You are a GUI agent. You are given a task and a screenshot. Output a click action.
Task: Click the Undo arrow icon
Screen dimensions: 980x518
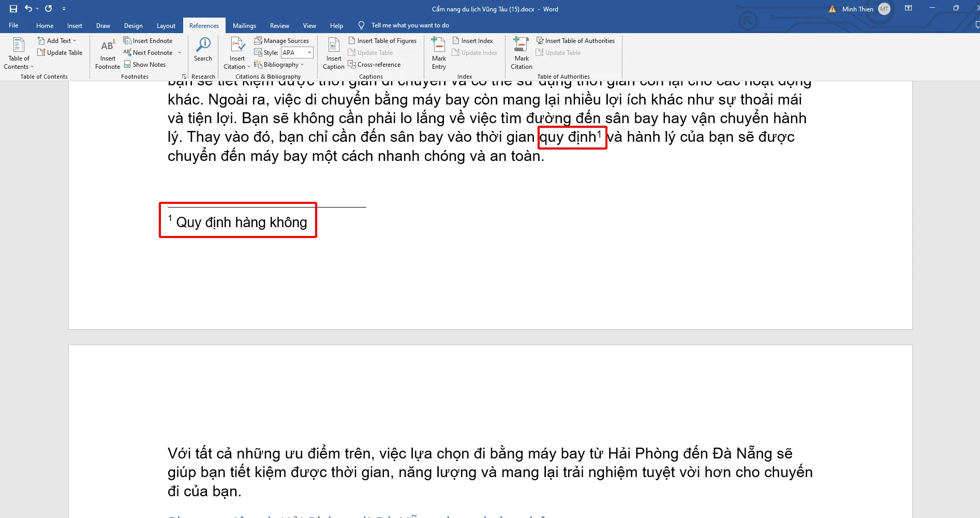(x=28, y=9)
